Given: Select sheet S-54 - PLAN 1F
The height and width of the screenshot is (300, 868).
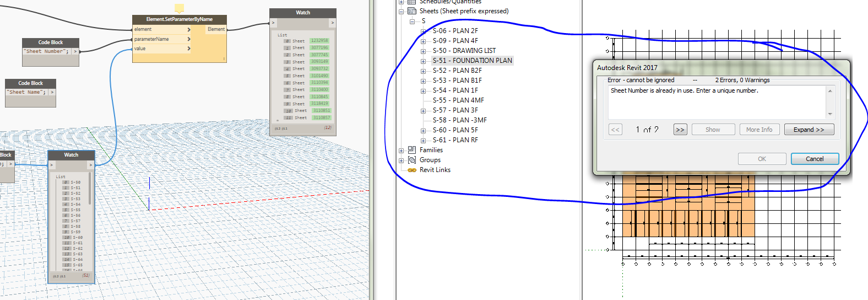Looking at the screenshot, I should 455,90.
